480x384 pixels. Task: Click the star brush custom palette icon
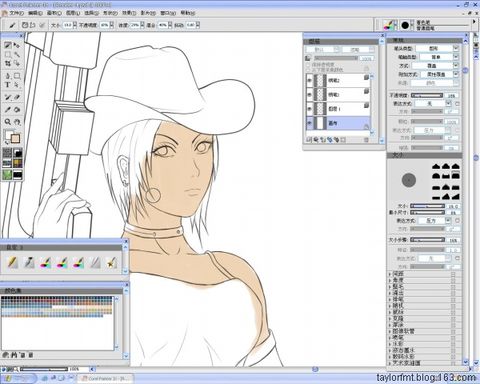point(111,263)
